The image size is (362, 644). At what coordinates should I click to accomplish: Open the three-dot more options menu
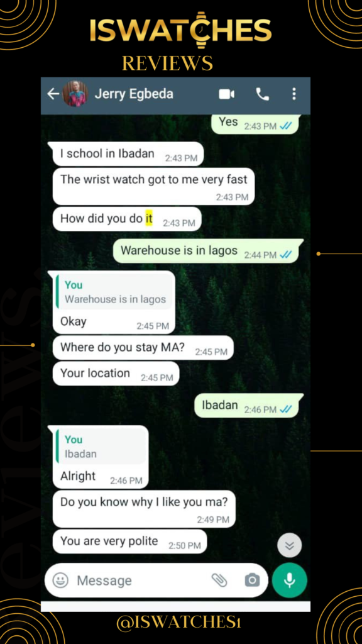click(294, 94)
